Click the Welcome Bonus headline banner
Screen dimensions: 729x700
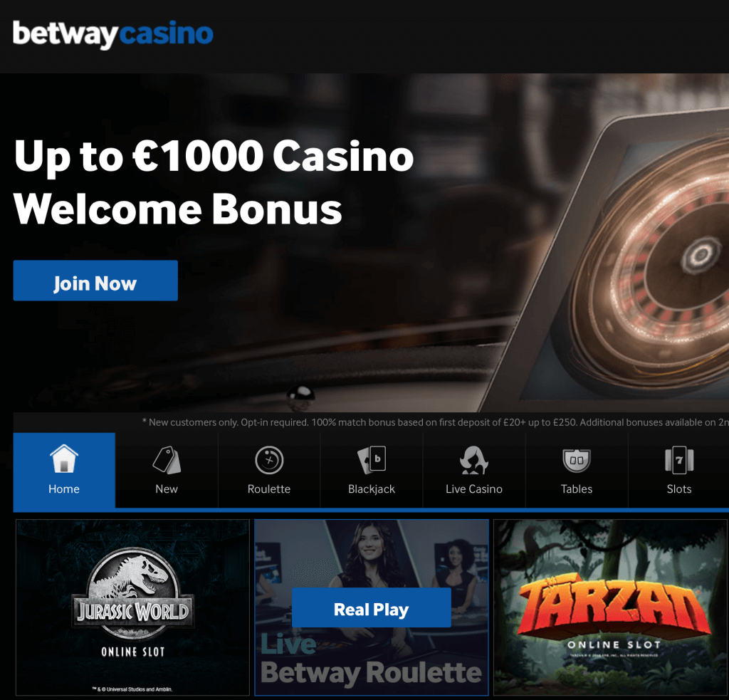(x=214, y=182)
